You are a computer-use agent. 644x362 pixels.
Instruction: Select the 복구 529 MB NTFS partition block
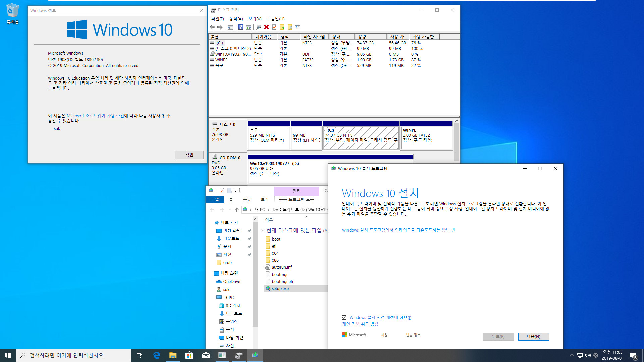268,135
